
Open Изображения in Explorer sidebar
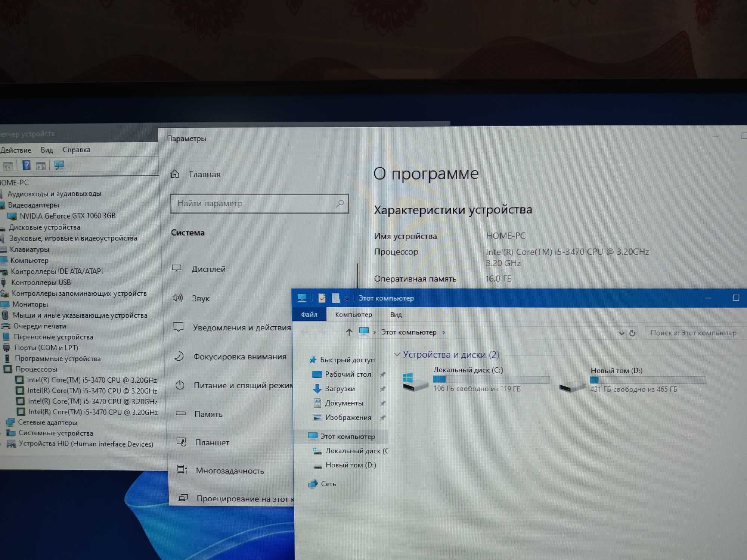[x=348, y=417]
